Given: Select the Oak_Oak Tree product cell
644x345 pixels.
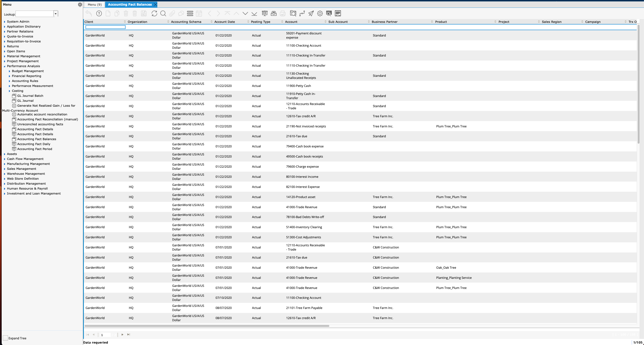Looking at the screenshot, I should coord(446,268).
